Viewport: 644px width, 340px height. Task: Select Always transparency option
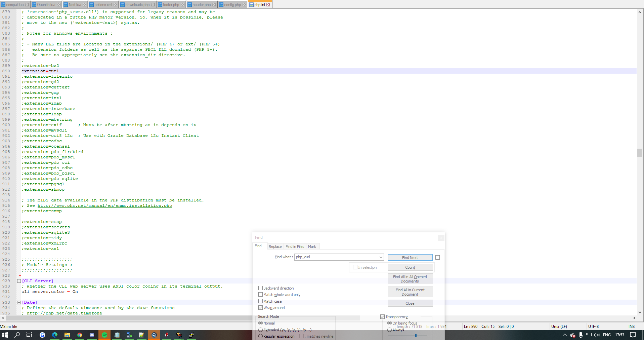click(389, 330)
